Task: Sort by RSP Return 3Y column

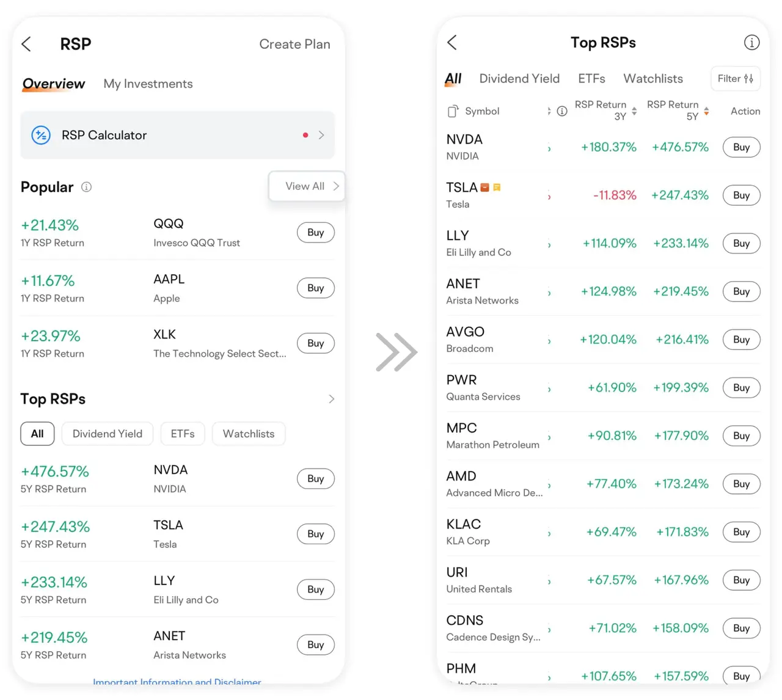Action: point(634,111)
